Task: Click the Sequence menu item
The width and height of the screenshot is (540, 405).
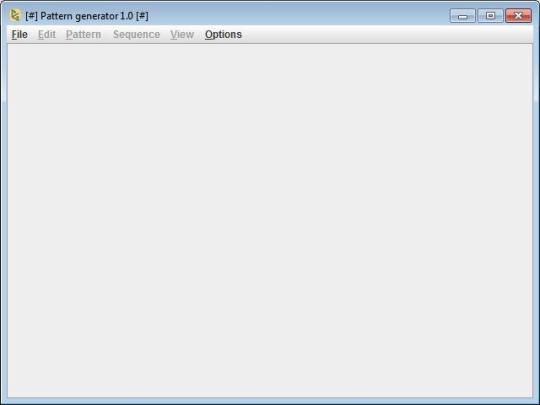Action: [x=136, y=34]
